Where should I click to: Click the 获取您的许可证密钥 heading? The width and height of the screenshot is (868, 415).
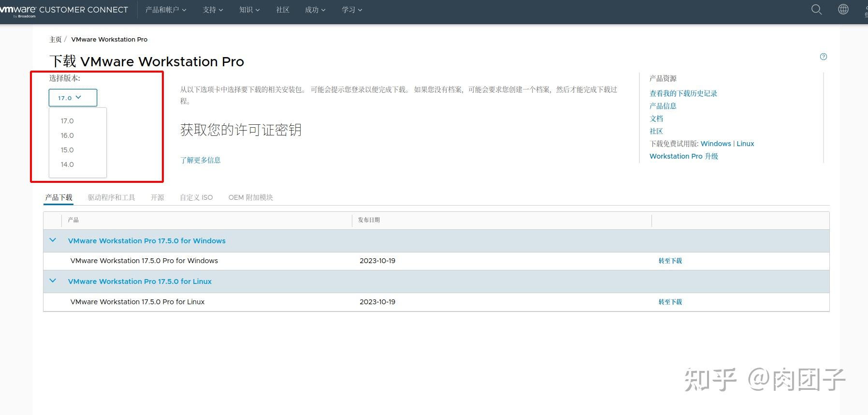pyautogui.click(x=241, y=130)
